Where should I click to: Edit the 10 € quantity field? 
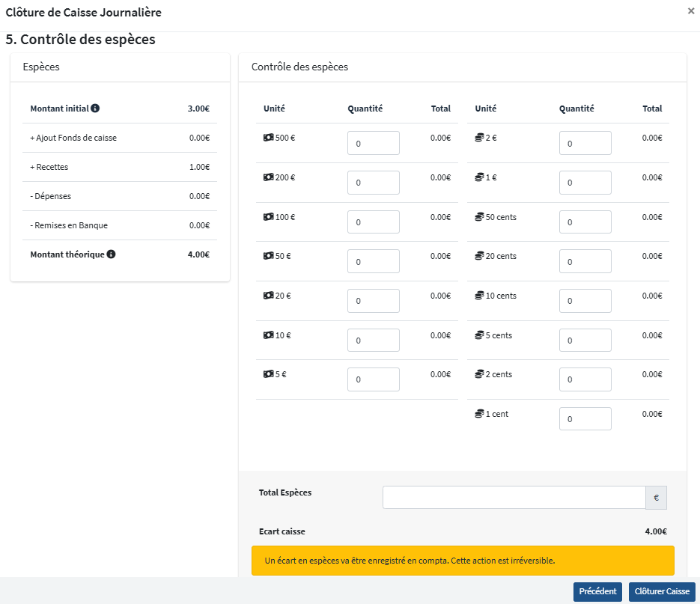click(x=373, y=341)
